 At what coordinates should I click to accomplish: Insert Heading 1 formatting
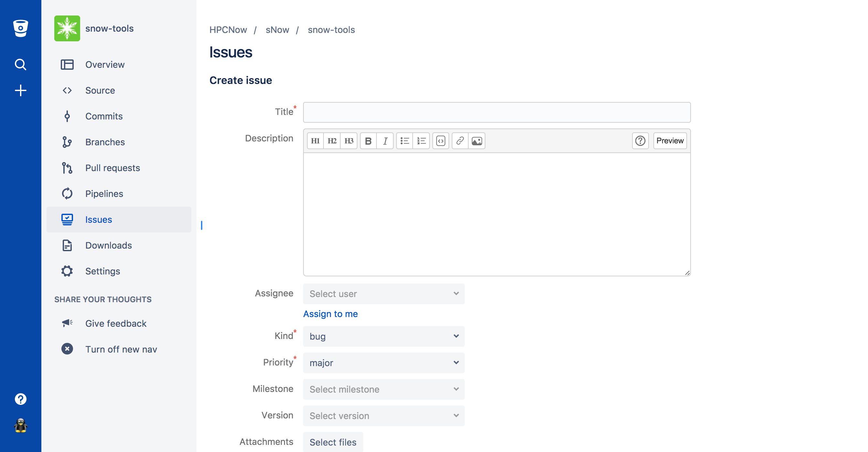click(315, 141)
